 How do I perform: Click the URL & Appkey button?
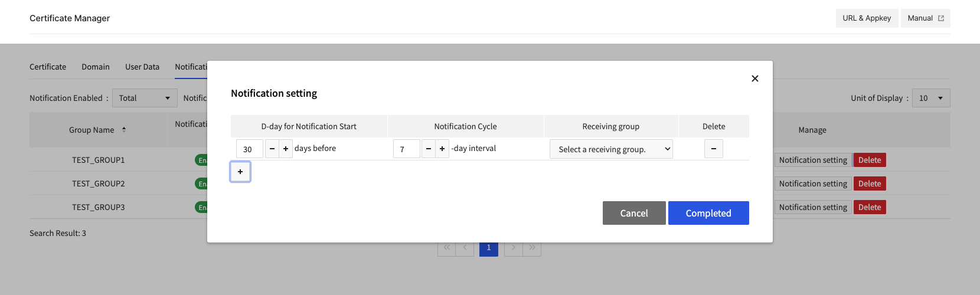pos(867,18)
